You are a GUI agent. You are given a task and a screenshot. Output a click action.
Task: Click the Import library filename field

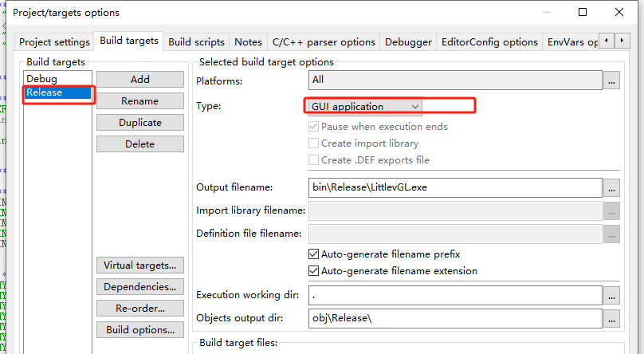click(x=455, y=210)
